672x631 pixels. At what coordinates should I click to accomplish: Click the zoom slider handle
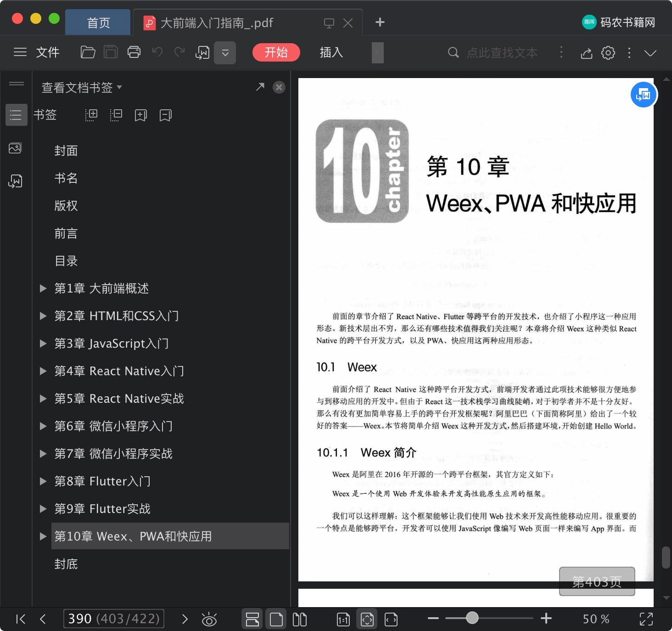[472, 618]
